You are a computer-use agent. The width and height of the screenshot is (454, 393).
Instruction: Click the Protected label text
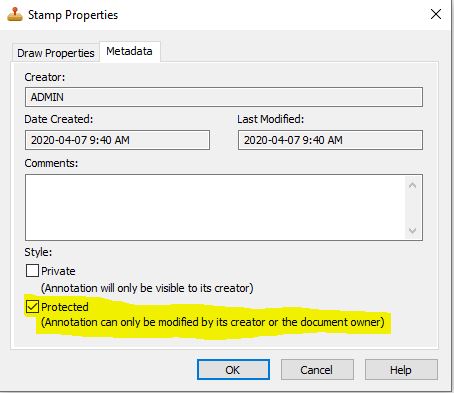click(65, 307)
